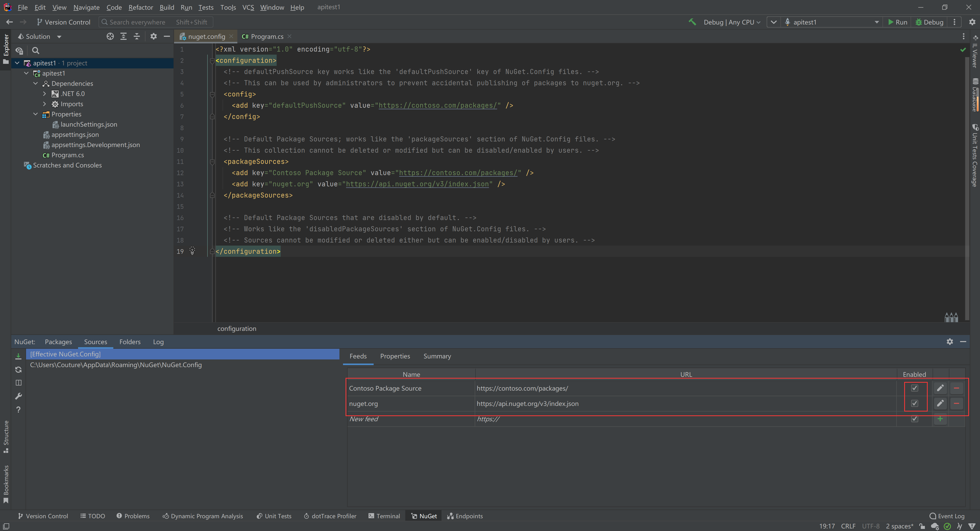Click the green plus add feed icon

[x=940, y=419]
